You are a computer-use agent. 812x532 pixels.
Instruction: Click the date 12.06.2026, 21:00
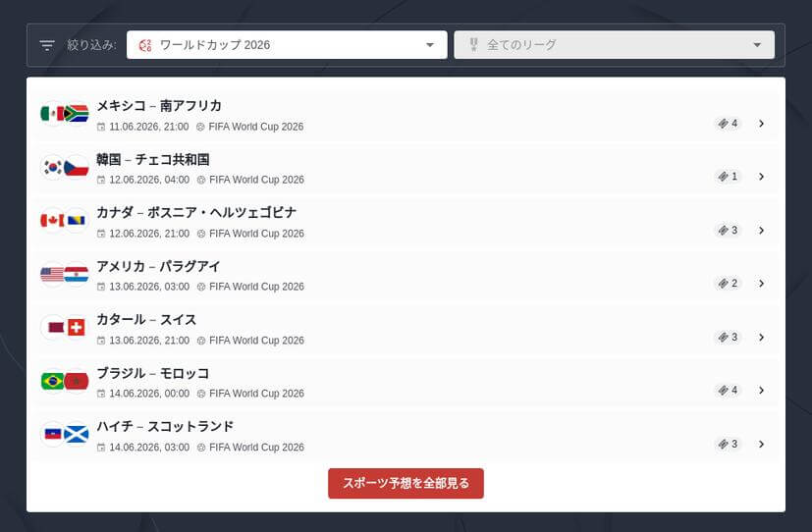149,234
